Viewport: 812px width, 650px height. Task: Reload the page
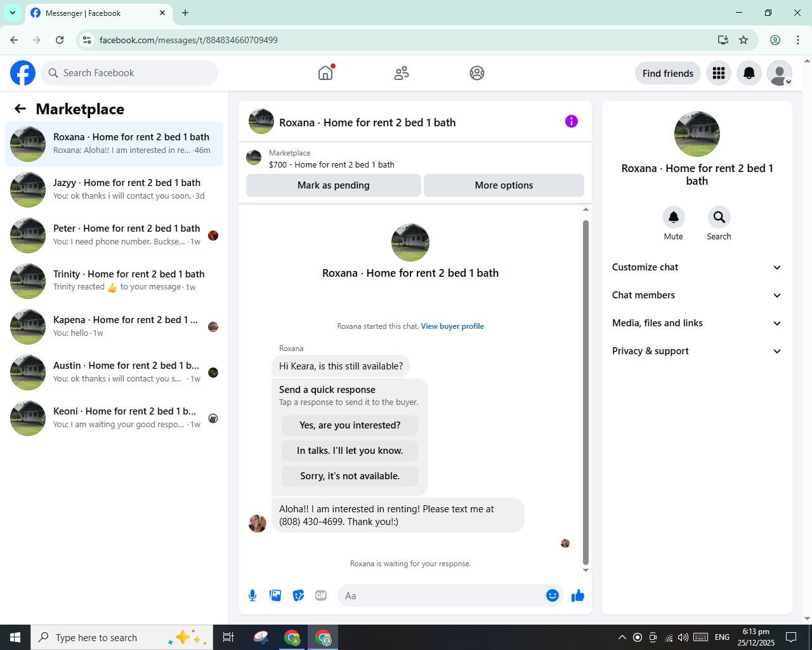[60, 40]
